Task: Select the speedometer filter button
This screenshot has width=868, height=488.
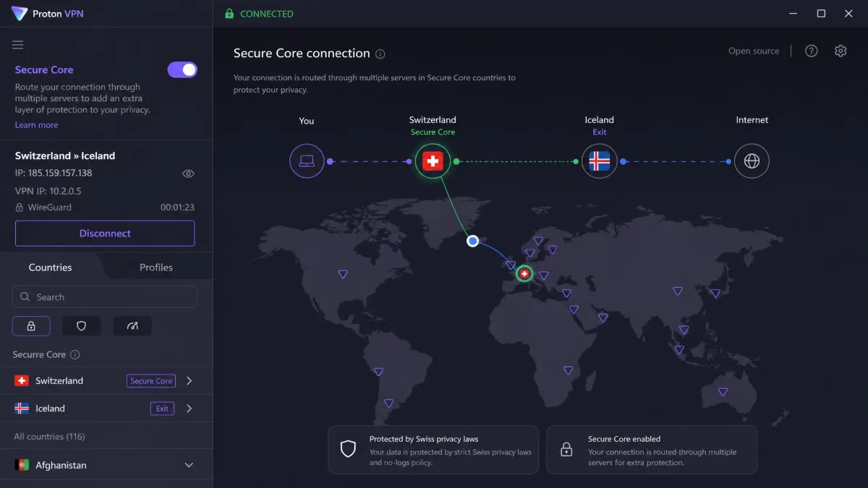Action: (x=132, y=326)
